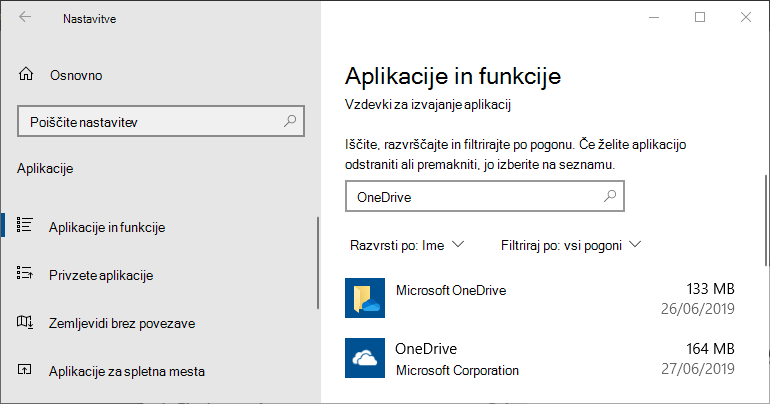Select the Zemljevidi brez povezave map icon
Image resolution: width=770 pixels, height=404 pixels.
coord(25,322)
